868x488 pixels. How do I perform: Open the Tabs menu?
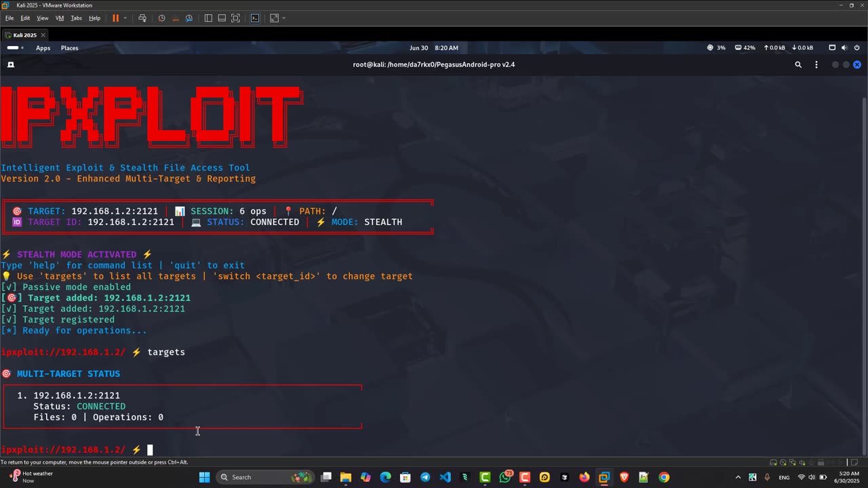[77, 18]
